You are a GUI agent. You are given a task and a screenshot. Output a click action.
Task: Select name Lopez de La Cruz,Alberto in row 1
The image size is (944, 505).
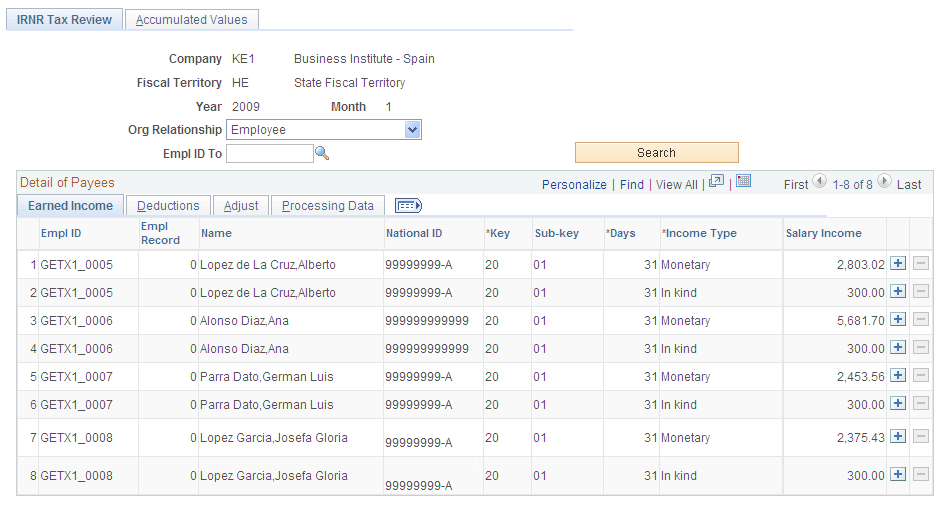[x=268, y=265]
